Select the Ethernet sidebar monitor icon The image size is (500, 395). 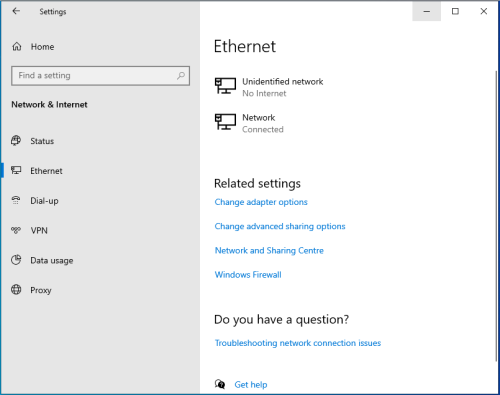click(x=16, y=170)
